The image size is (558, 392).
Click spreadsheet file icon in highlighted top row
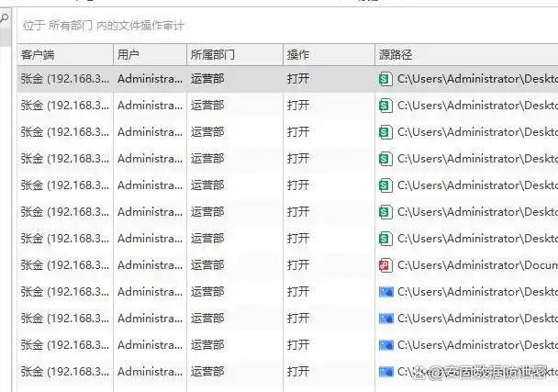click(385, 79)
